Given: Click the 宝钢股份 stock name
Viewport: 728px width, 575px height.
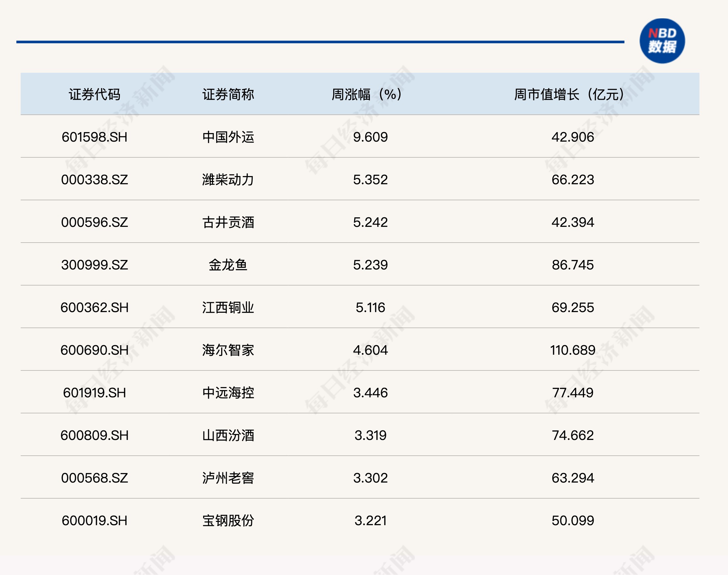Looking at the screenshot, I should point(228,521).
